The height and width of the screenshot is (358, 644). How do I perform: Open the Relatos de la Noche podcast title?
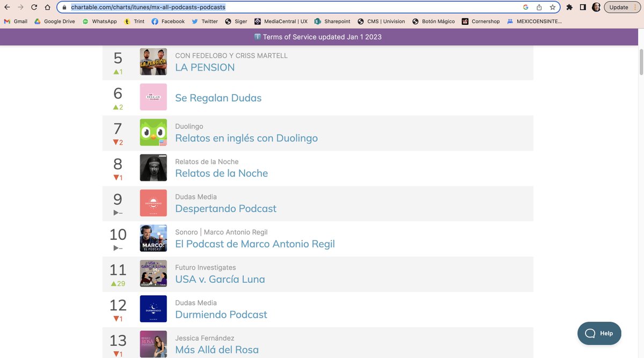click(222, 173)
